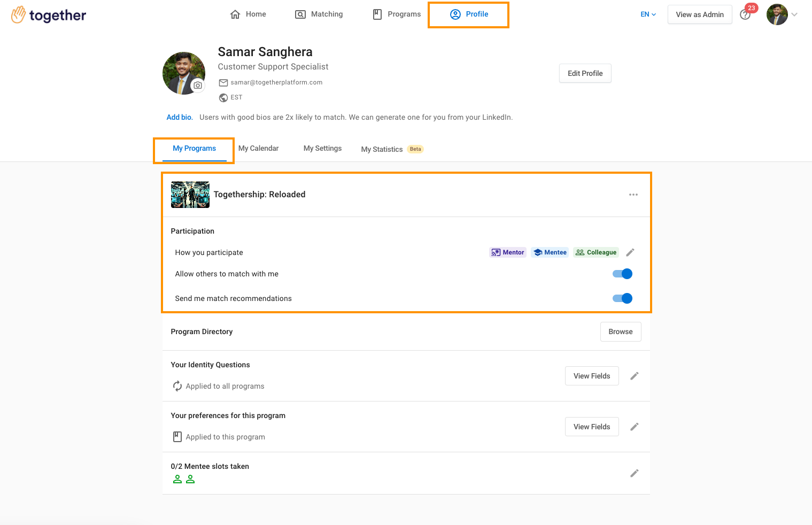The image size is (812, 525).
Task: Click Customer Support Specialist title text
Action: point(273,67)
